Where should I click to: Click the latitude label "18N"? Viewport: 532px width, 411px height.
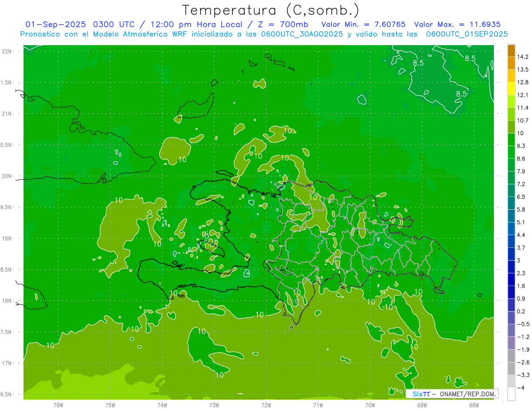click(7, 301)
